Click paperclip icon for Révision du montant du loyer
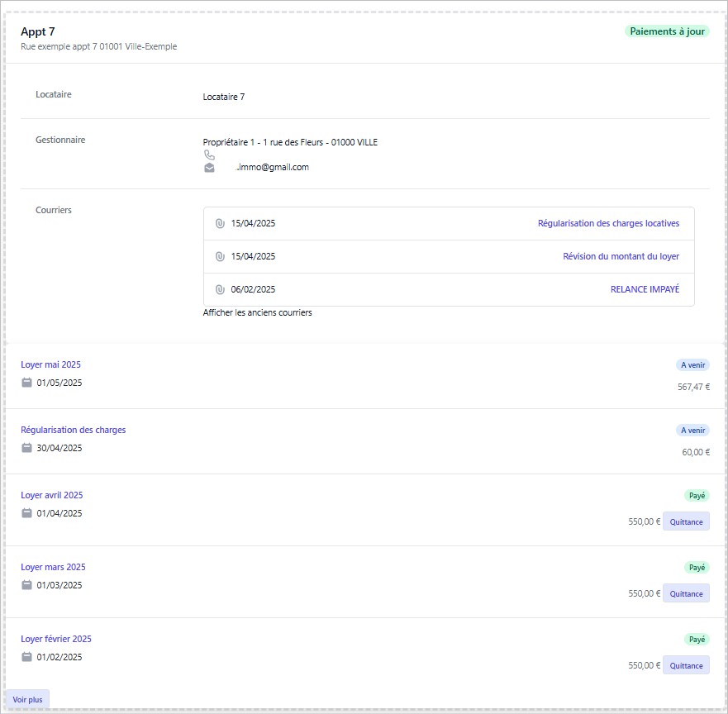 pos(220,257)
